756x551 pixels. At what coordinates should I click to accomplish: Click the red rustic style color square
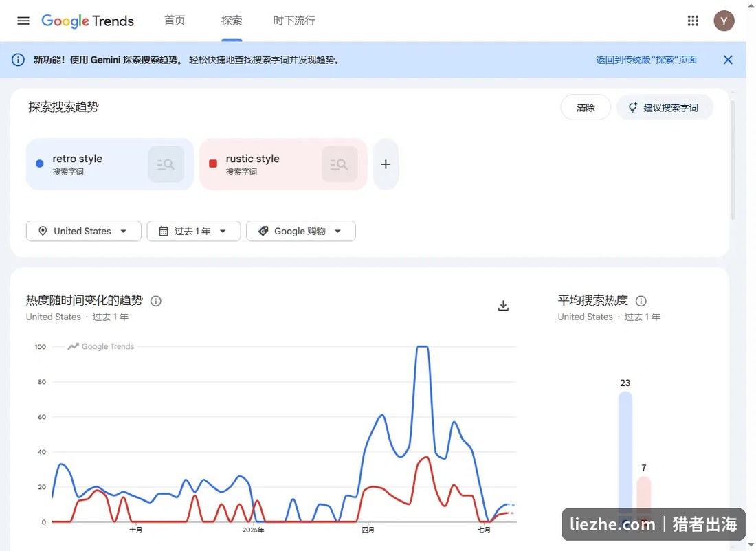point(212,164)
